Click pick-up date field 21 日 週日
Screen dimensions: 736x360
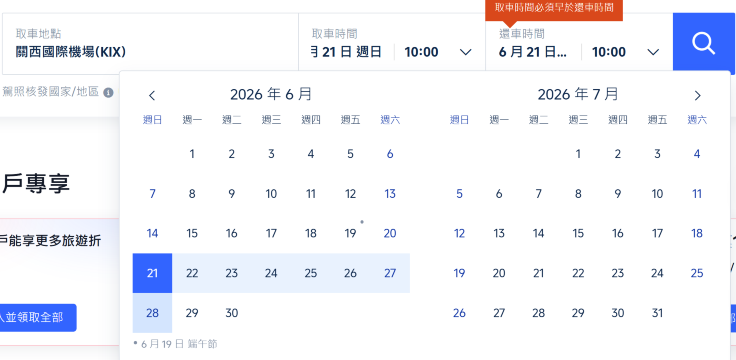click(x=346, y=52)
